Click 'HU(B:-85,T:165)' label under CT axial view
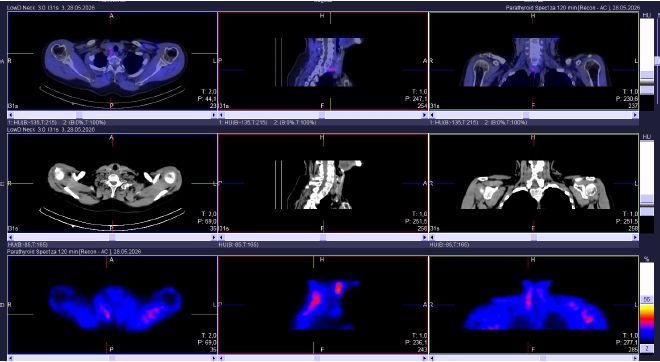Image resolution: width=660 pixels, height=362 pixels. (x=28, y=245)
